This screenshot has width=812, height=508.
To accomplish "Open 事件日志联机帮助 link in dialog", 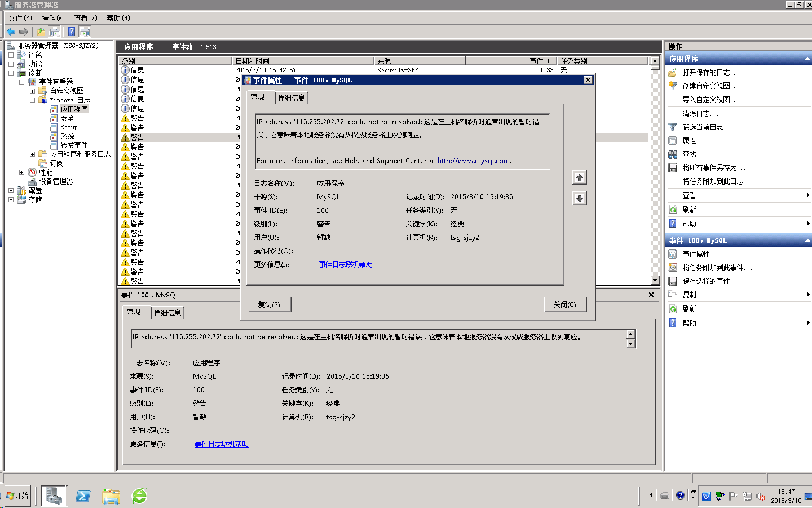I will point(346,265).
